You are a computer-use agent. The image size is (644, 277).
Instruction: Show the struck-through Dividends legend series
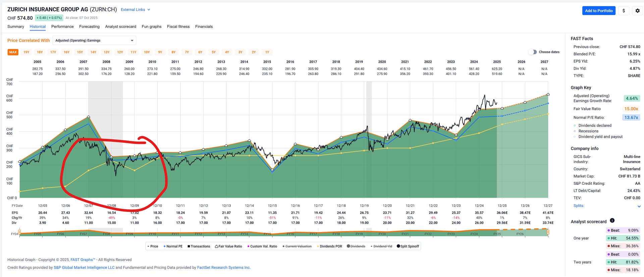click(356, 246)
